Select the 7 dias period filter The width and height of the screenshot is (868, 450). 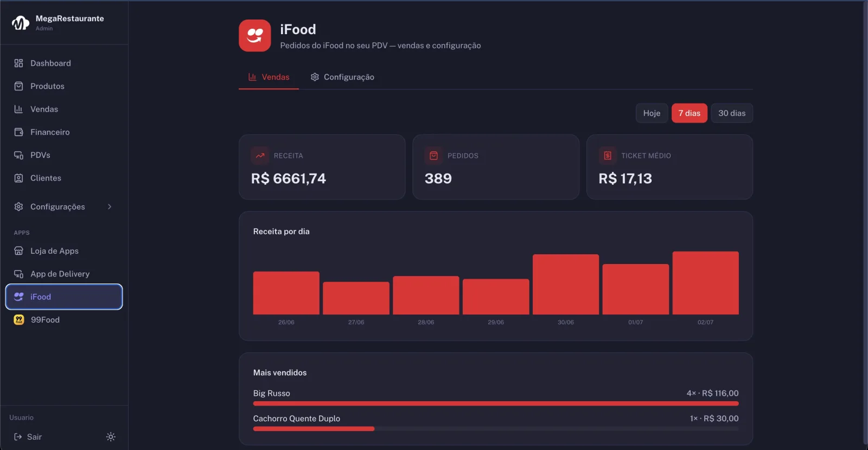690,113
